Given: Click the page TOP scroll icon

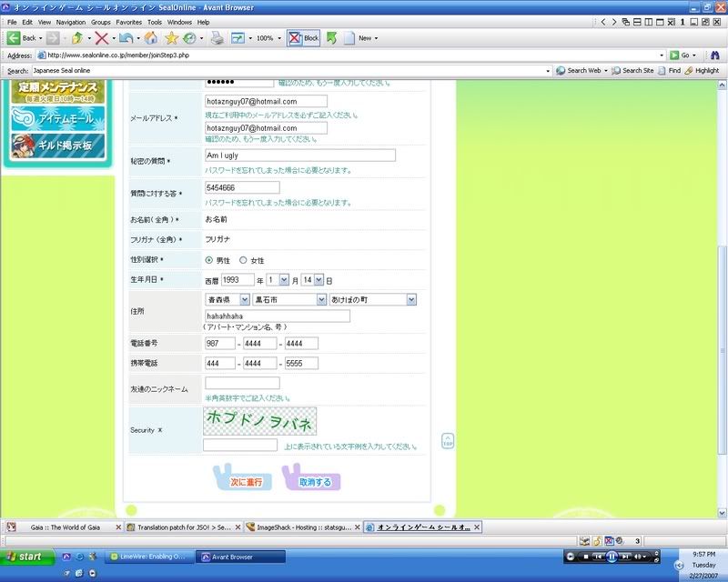Looking at the screenshot, I should [x=447, y=441].
